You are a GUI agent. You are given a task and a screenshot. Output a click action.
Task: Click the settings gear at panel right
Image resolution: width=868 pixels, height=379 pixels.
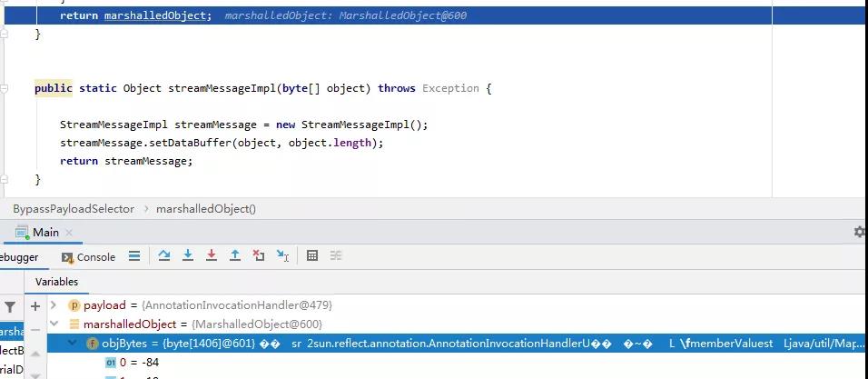coord(860,232)
